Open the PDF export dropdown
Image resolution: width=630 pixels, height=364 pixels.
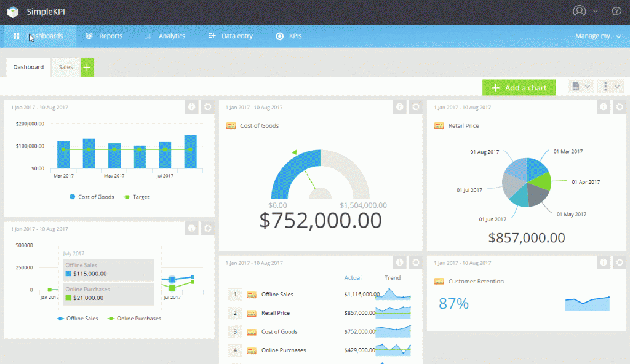point(581,87)
